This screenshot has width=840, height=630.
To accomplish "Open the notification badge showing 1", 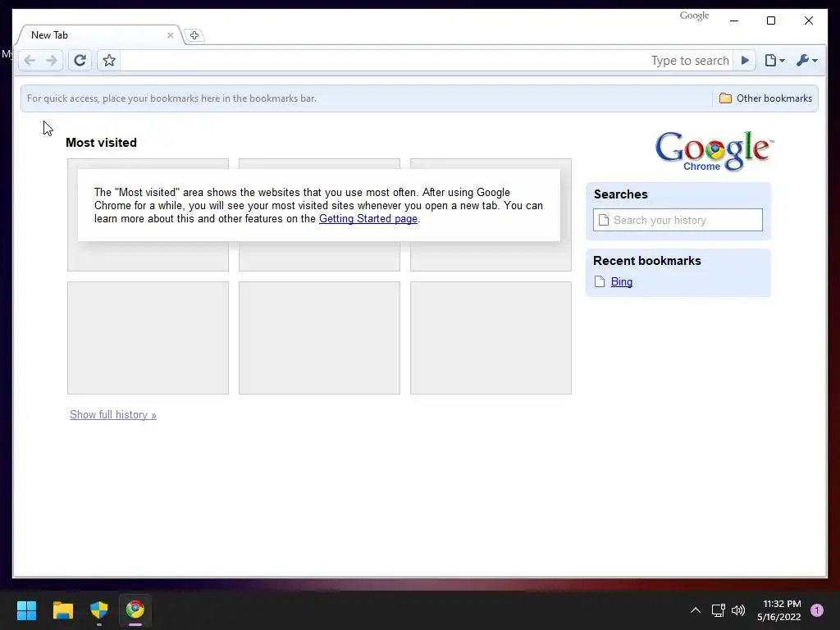I will pyautogui.click(x=817, y=610).
